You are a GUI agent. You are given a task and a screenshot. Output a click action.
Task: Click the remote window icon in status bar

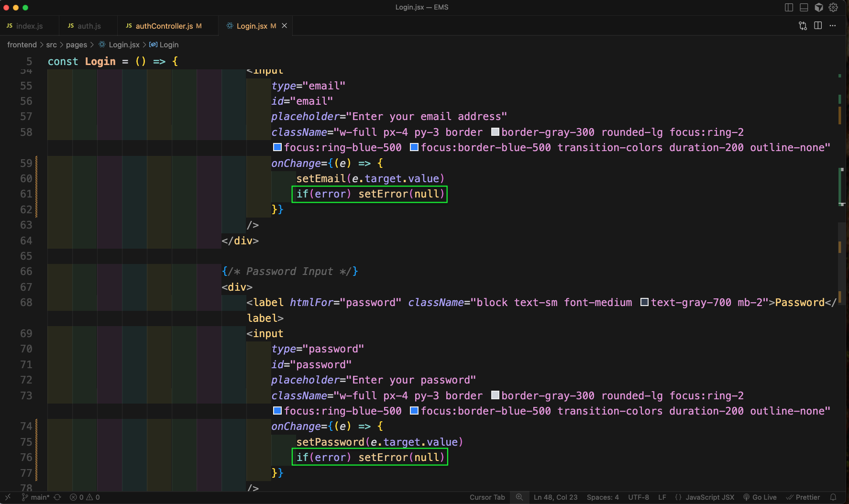(8, 497)
